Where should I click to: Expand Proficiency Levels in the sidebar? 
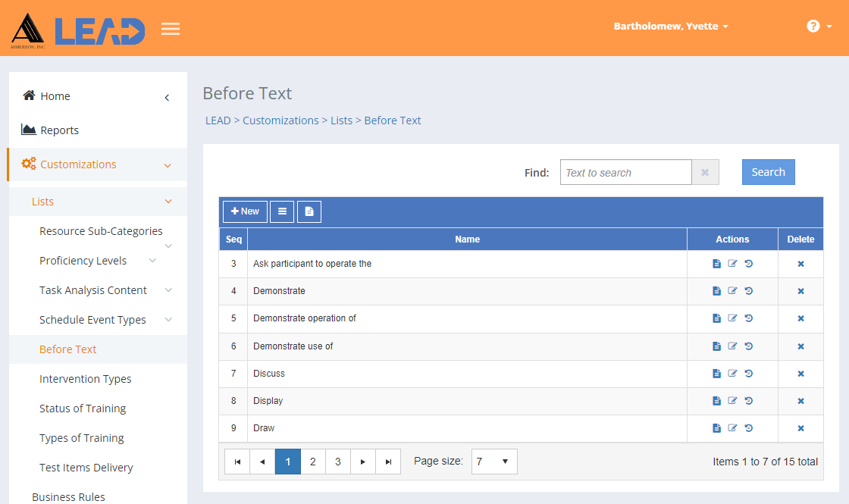(152, 261)
